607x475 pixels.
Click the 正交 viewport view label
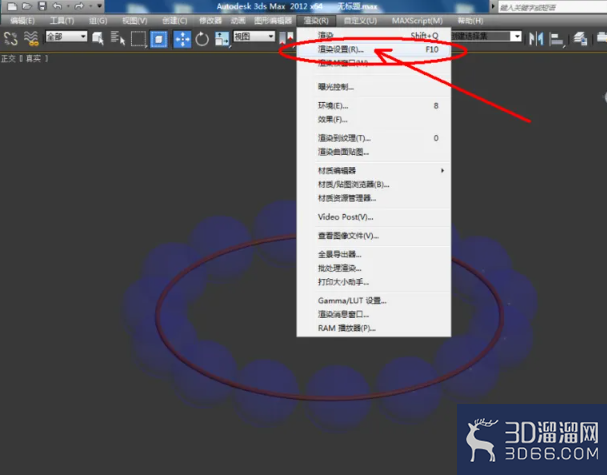coord(8,58)
